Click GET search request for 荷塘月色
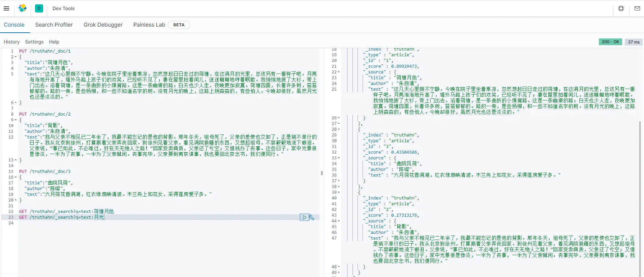 coord(66,212)
